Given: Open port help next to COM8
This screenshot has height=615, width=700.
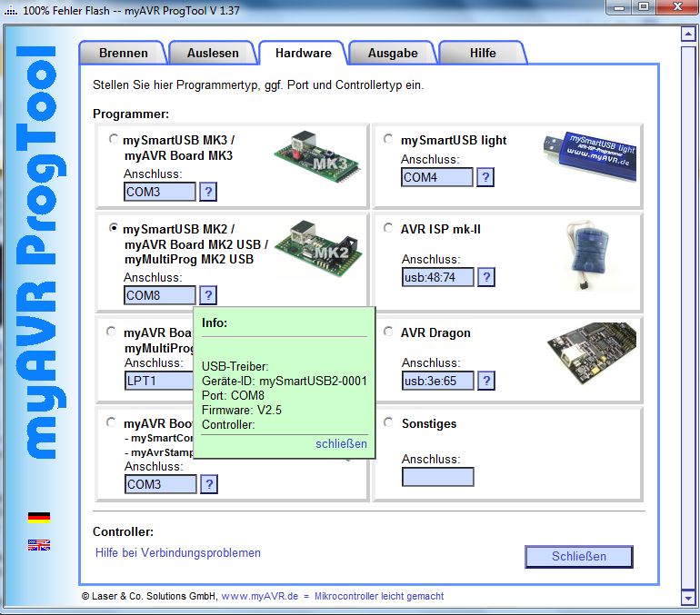Looking at the screenshot, I should tap(208, 295).
